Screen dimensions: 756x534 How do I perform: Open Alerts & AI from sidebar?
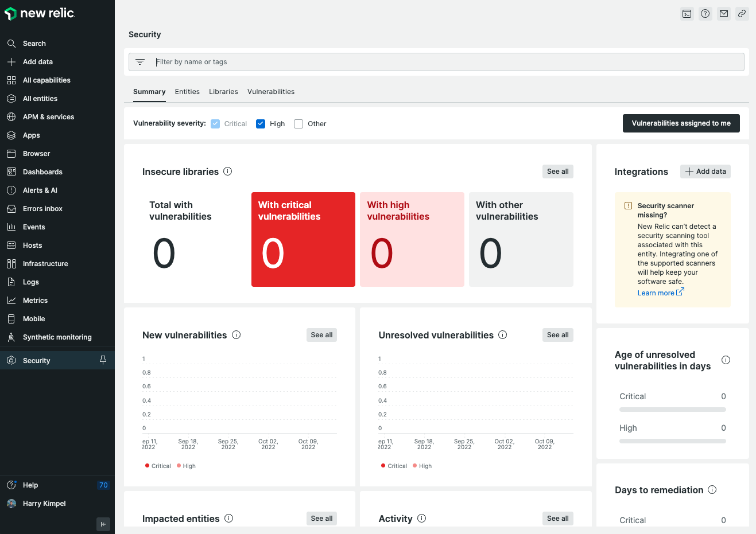coord(40,190)
